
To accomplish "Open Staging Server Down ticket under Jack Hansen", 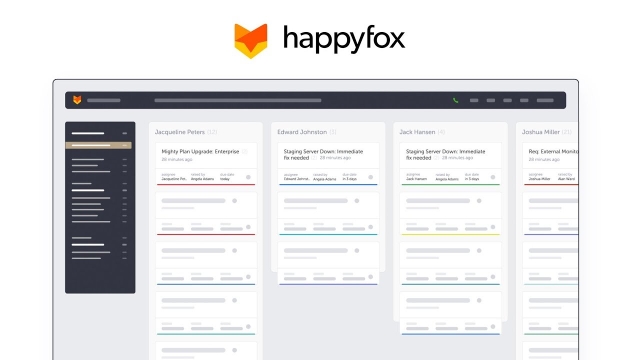I will click(x=445, y=154).
